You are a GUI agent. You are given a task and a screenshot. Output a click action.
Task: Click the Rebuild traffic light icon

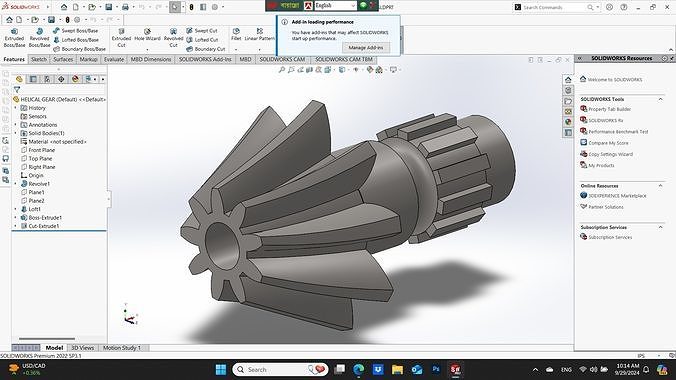point(191,7)
